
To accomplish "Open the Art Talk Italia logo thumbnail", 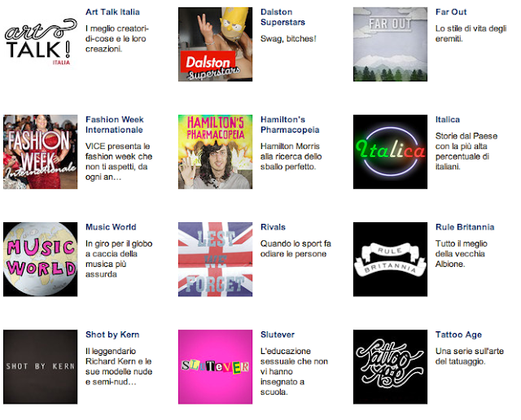I will click(x=40, y=44).
